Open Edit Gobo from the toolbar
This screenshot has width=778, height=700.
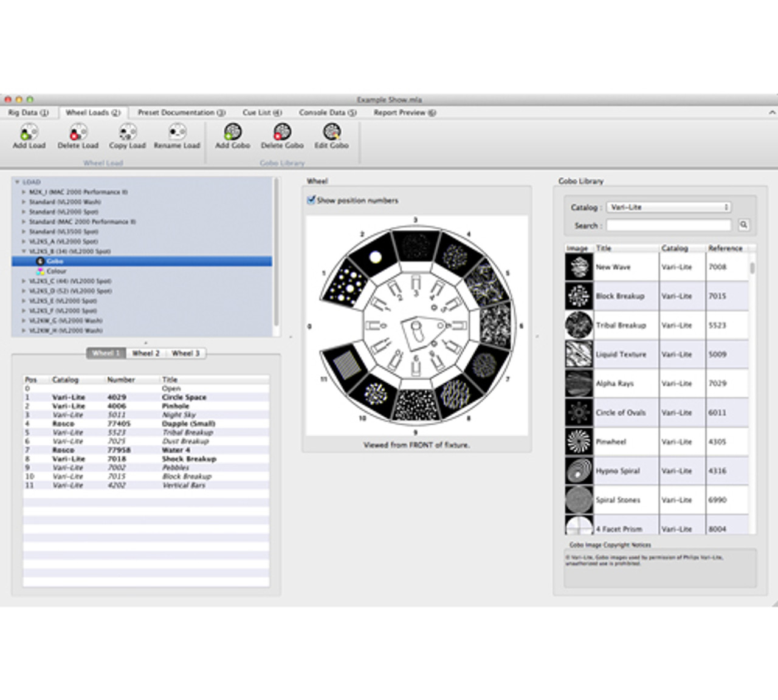[331, 132]
